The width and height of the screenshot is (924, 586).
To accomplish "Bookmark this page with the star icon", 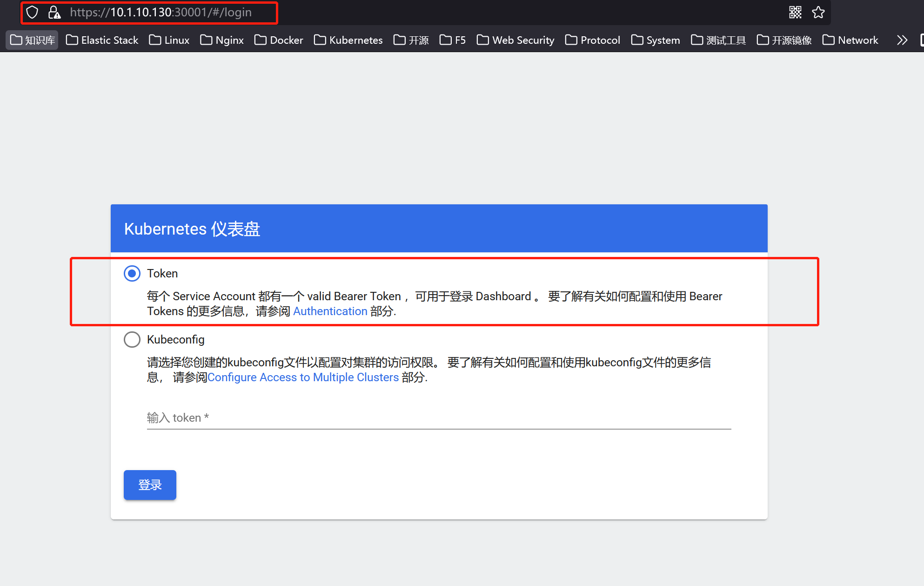I will point(818,13).
